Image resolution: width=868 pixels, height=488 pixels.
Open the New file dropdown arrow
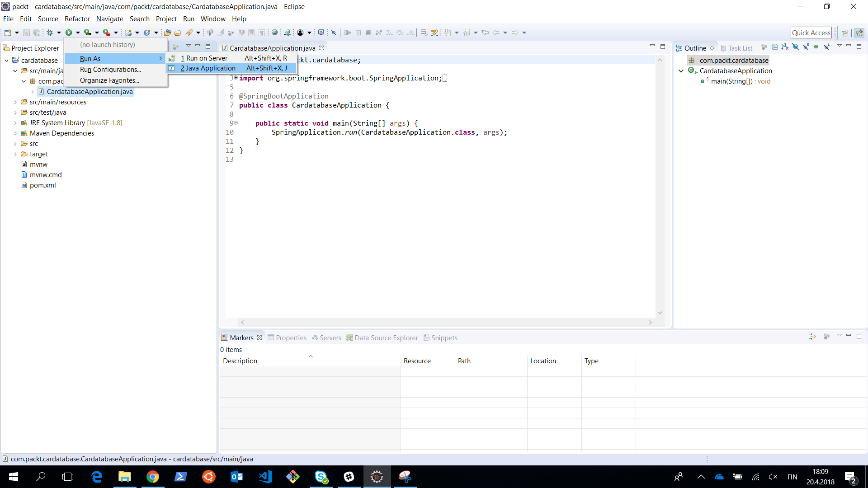click(x=17, y=33)
